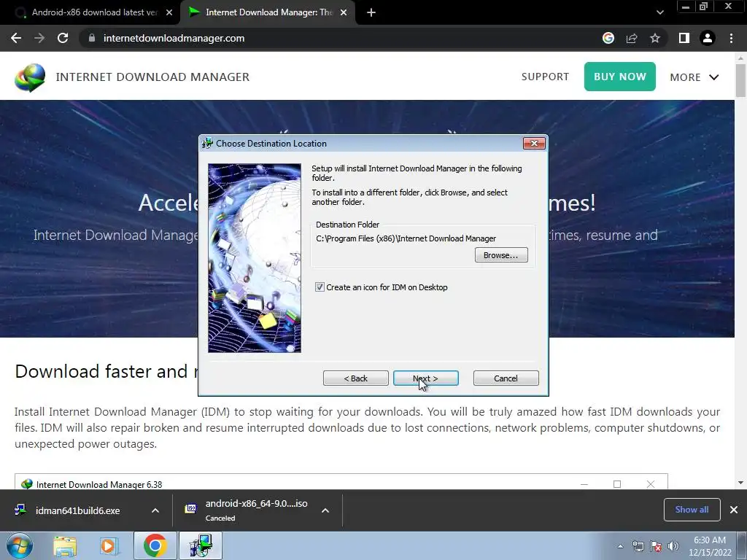This screenshot has width=747, height=560.
Task: Bookmark this page with star icon
Action: coord(655,38)
